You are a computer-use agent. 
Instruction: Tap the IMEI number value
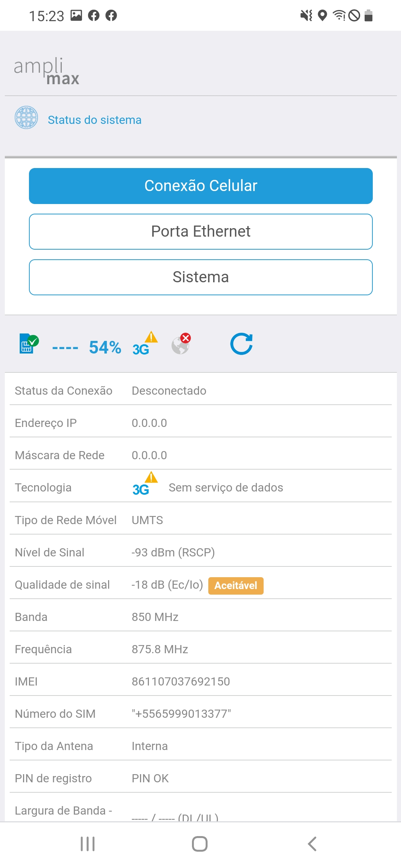click(181, 681)
